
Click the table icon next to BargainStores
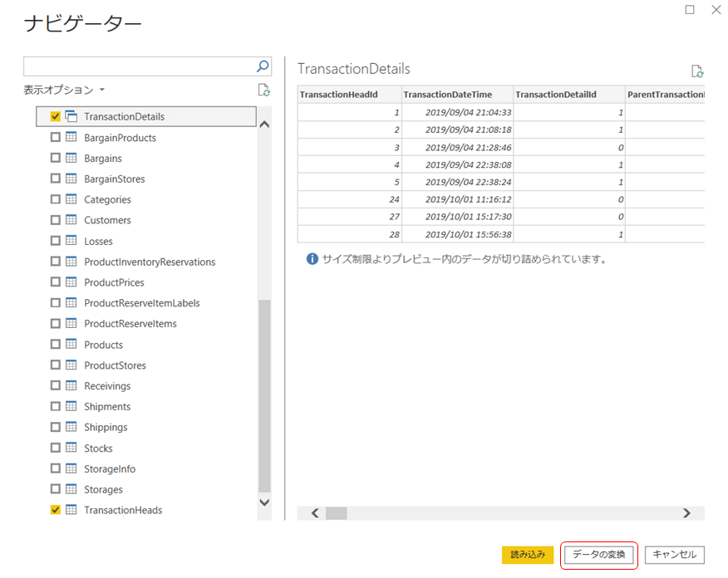pos(71,178)
